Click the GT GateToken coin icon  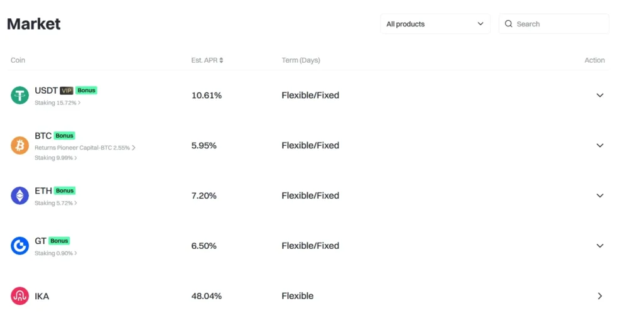coord(19,246)
